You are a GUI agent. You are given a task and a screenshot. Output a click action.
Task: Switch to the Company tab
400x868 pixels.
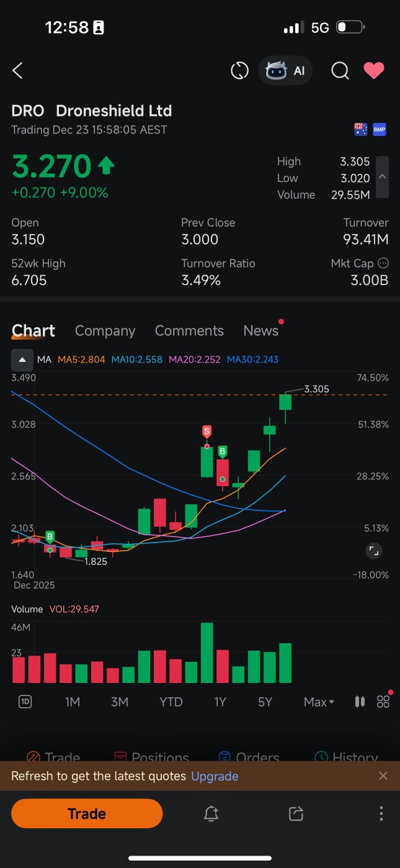pos(105,331)
